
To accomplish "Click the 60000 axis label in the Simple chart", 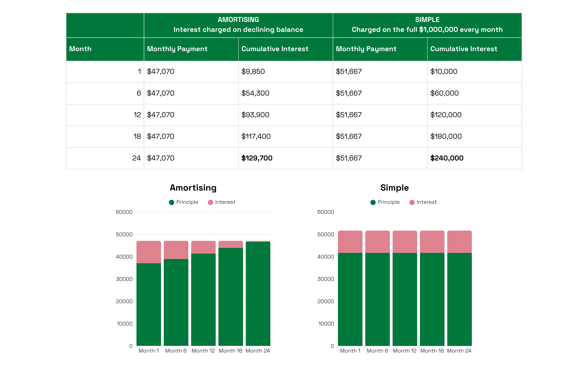I will pos(325,212).
